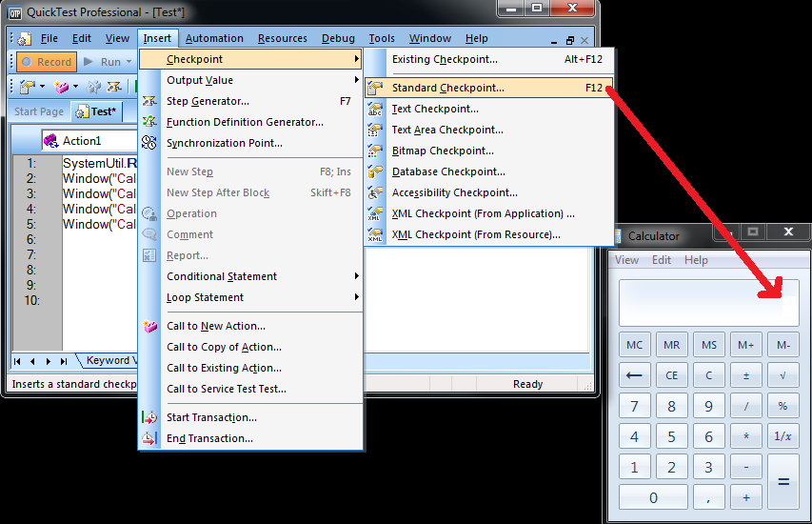Click the Bitmap Checkpoint icon
Viewport: 812px width, 524px height.
[374, 151]
